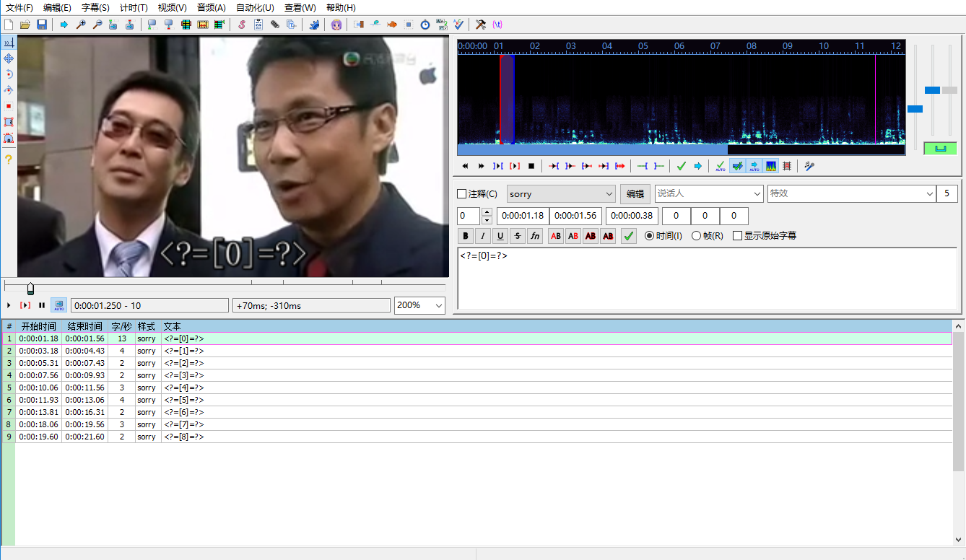This screenshot has height=560, width=966.
Task: Play the video with play triangle
Action: pos(9,305)
